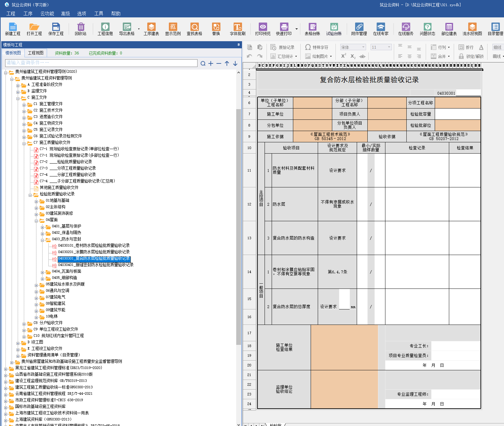Image resolution: width=504 pixels, height=426 pixels.
Task: Open the 字体批刷 font batch tool
Action: tap(237, 29)
